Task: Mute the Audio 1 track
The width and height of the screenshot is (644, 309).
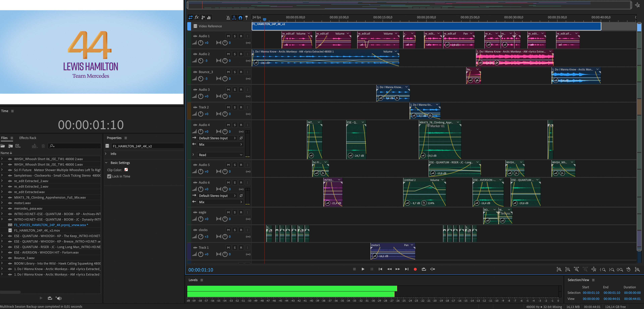Action: [228, 36]
